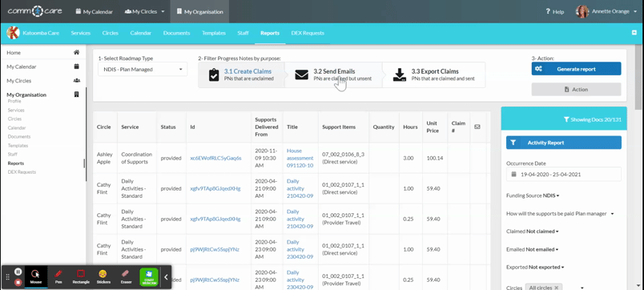Switch to the Documents tab in teal bar

pos(176,33)
